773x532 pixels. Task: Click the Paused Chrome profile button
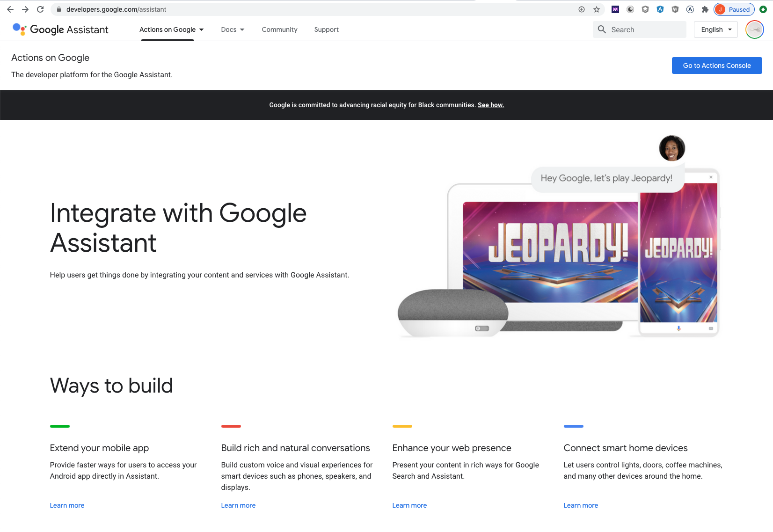(x=734, y=9)
